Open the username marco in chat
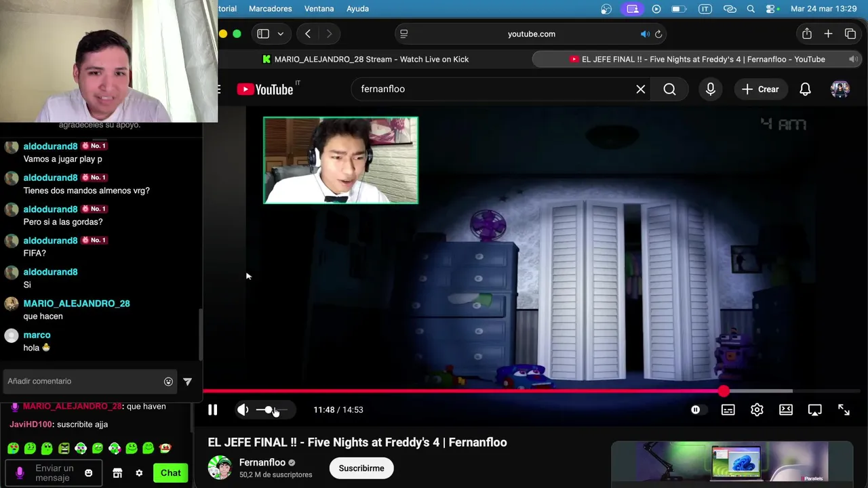 37,335
